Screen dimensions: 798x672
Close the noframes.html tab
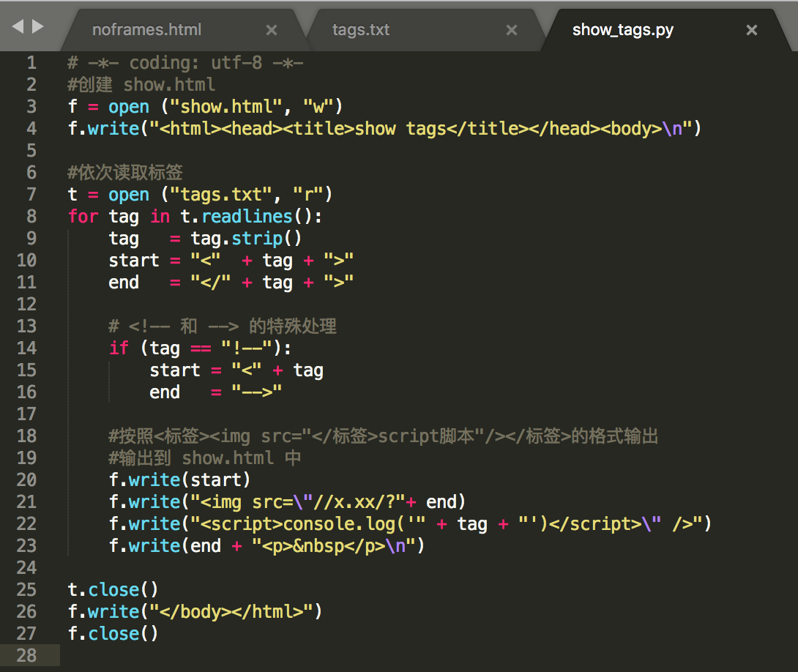point(272,30)
